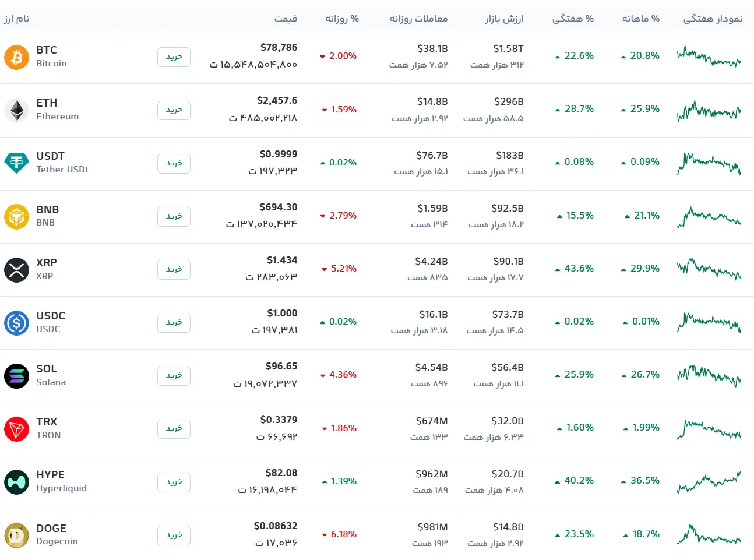Click the orange Bitcoin logo icon
Screen dimensions: 754x560
click(16, 57)
